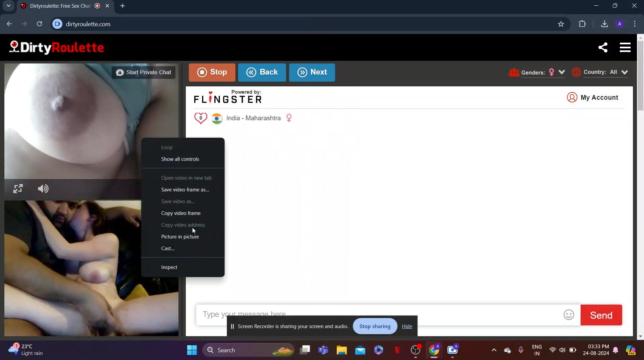644x360 pixels.
Task: Mute the audio using the speaker icon
Action: (43, 189)
